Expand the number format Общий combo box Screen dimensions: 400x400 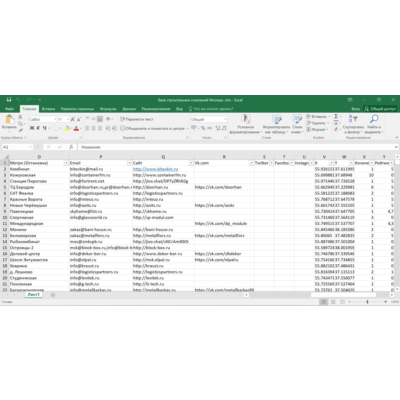[x=209, y=119]
